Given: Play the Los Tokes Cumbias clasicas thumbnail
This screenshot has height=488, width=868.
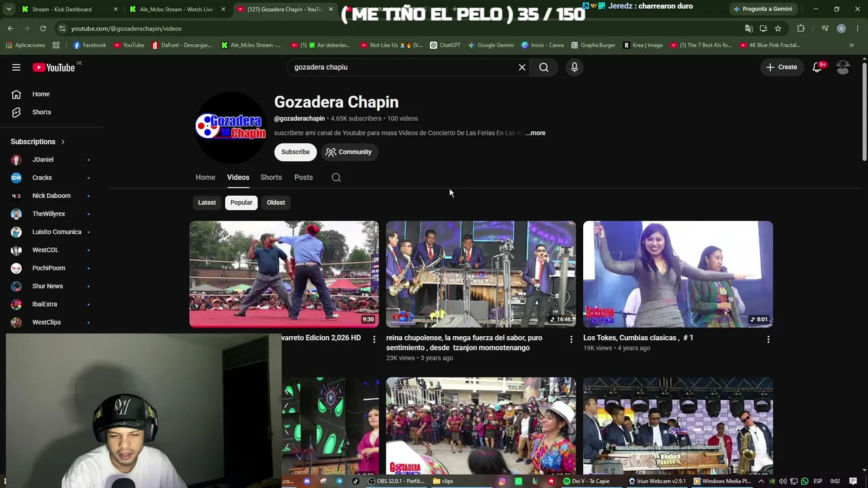Looking at the screenshot, I should (x=678, y=274).
